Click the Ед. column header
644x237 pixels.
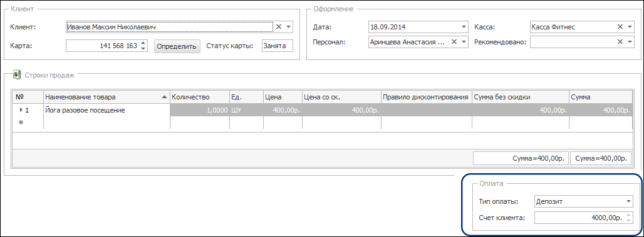[246, 97]
